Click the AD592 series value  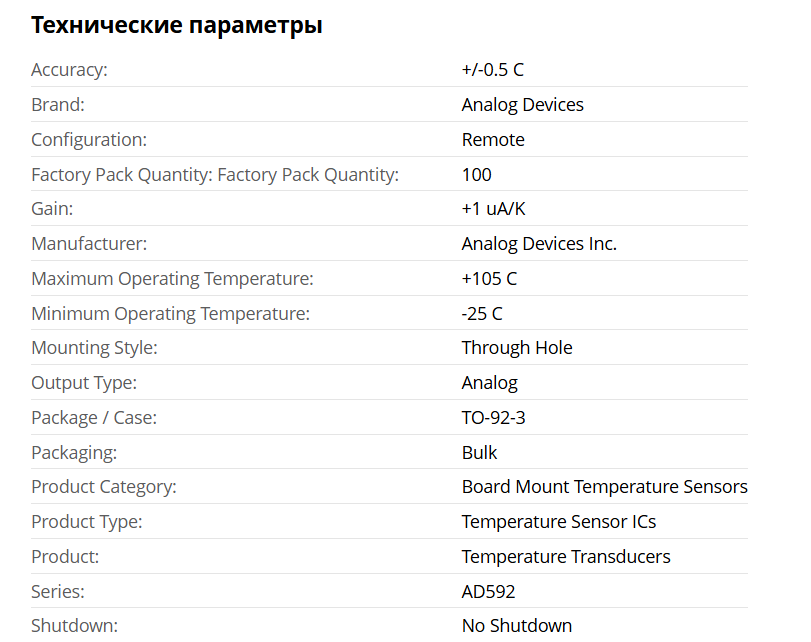[488, 592]
